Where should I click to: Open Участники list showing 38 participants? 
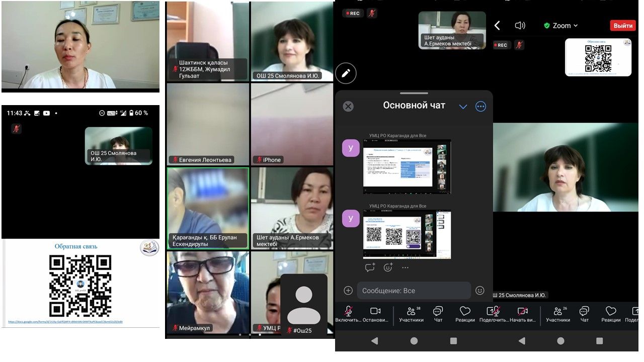point(411,314)
